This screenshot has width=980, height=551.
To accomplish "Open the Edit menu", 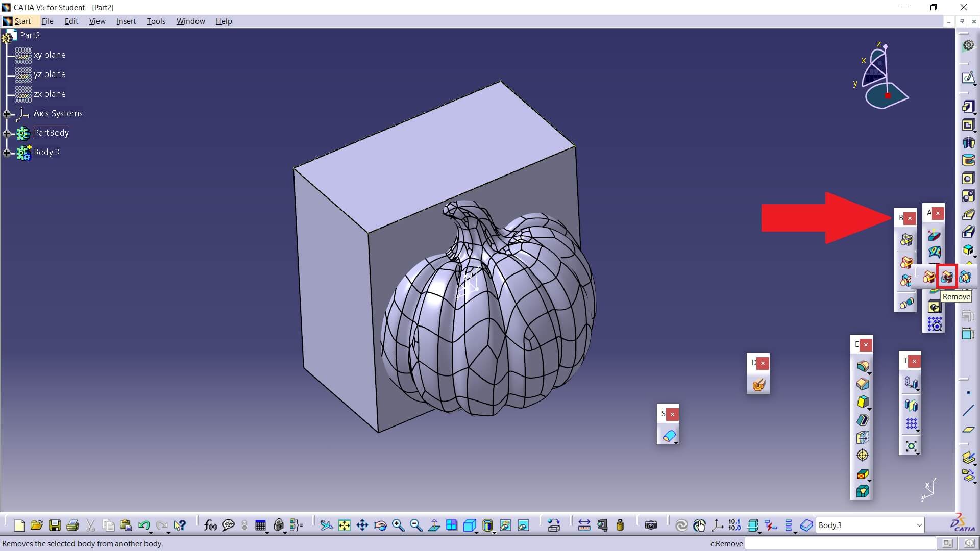I will (71, 21).
